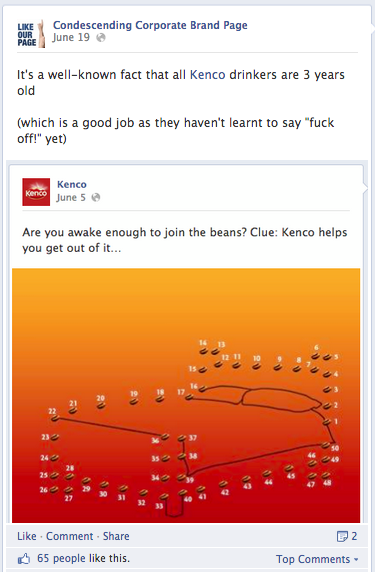View who liked via '65 people like this'
Viewport: 375px width, 572px height.
(84, 558)
